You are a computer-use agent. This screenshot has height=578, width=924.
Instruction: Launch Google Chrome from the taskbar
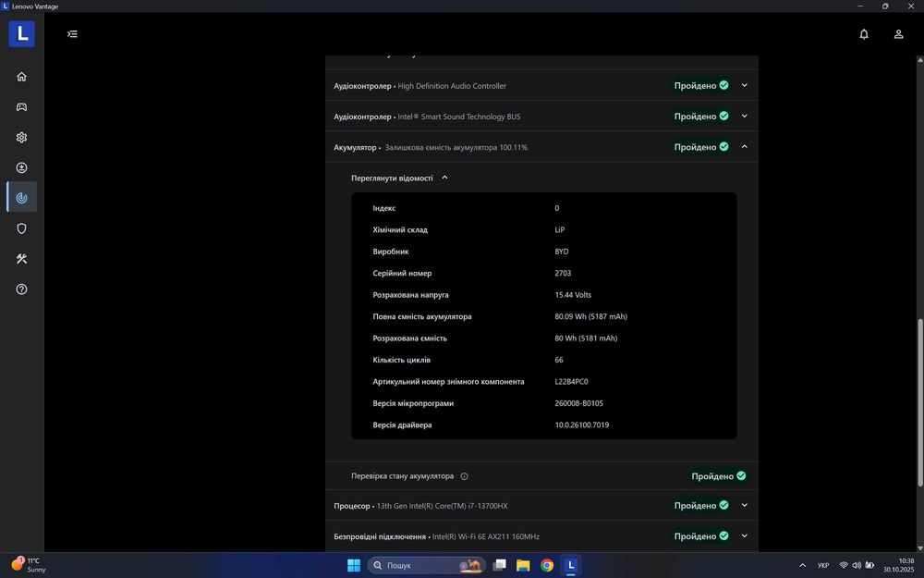(x=547, y=566)
